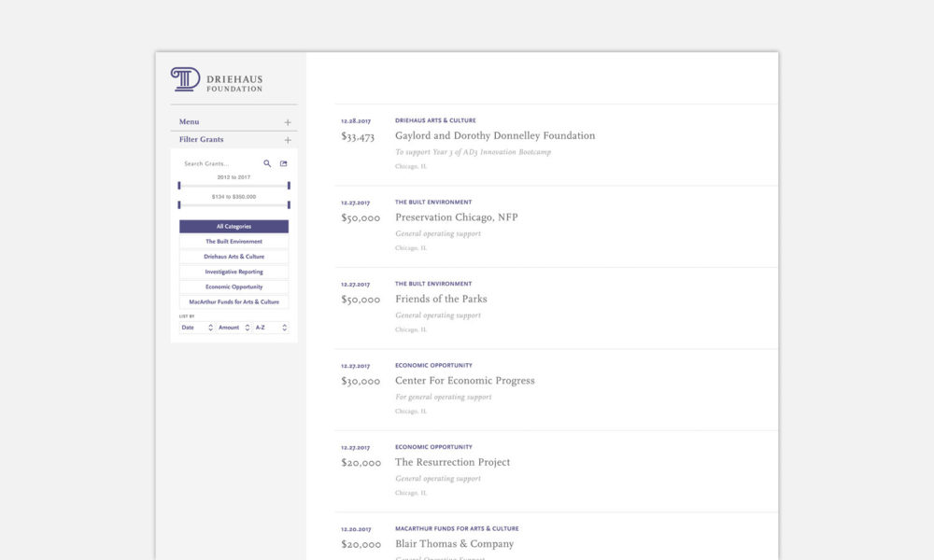Select the Driehaus Arts & Culture filter

tap(233, 256)
